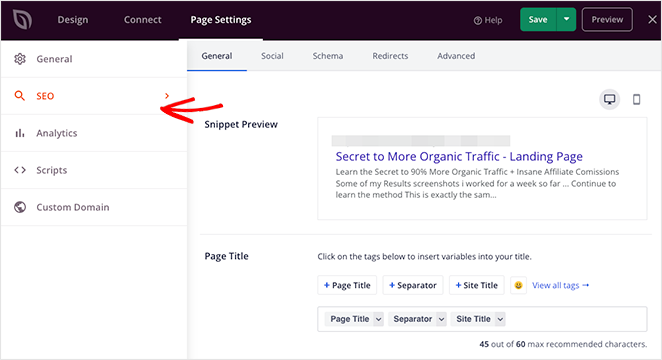Click the Scripts code brackets icon

click(x=20, y=170)
